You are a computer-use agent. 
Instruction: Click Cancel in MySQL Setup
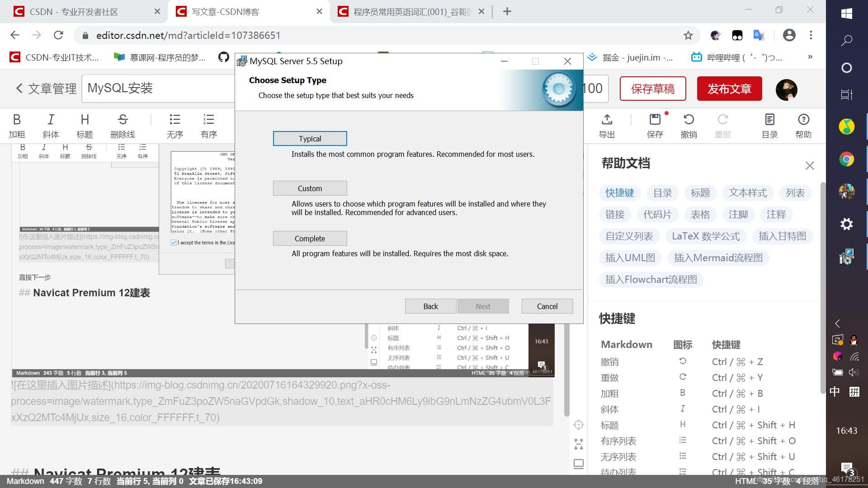pos(547,306)
